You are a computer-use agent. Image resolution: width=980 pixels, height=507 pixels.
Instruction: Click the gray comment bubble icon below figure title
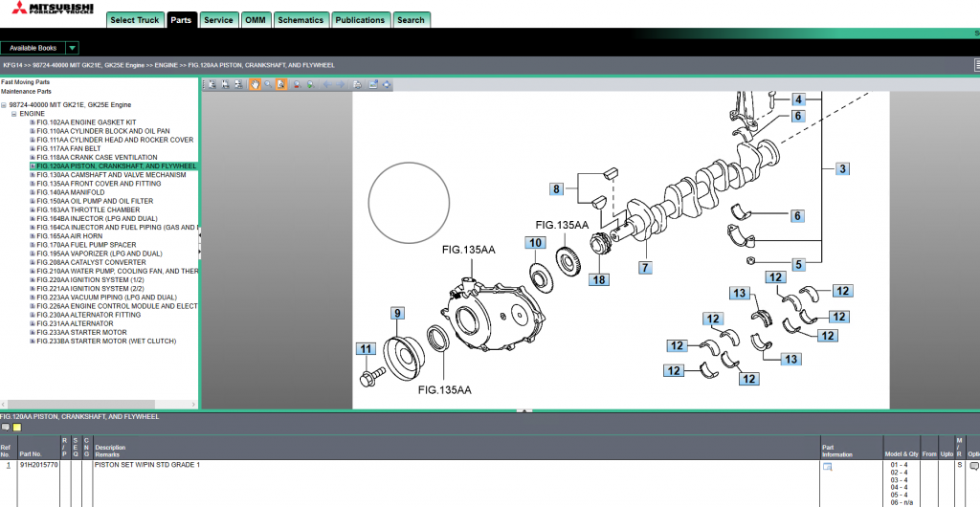tap(6, 427)
